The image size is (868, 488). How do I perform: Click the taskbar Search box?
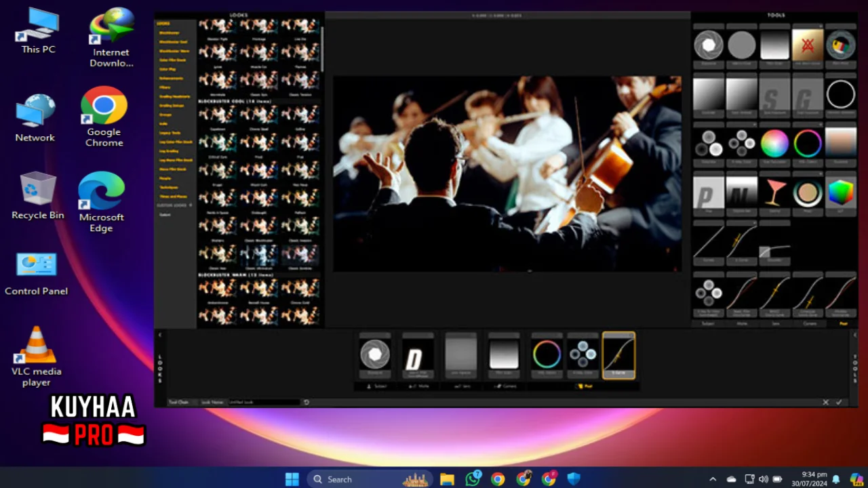[371, 479]
